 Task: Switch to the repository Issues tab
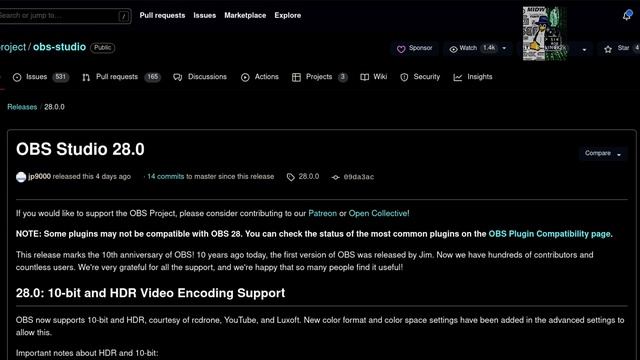pyautogui.click(x=41, y=77)
